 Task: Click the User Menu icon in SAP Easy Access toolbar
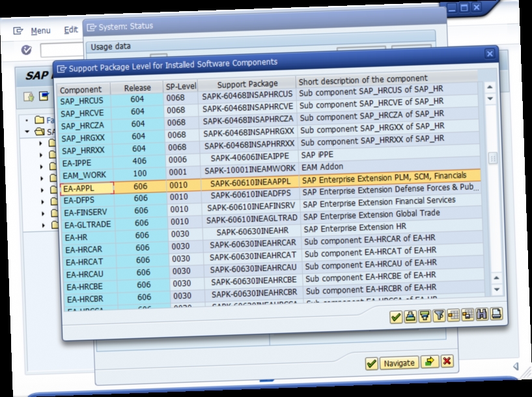click(29, 96)
